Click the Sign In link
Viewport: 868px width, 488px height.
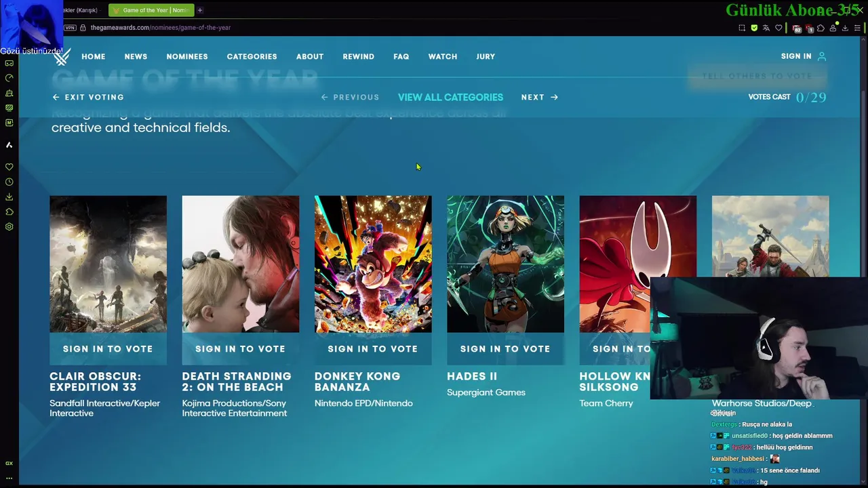(x=796, y=56)
